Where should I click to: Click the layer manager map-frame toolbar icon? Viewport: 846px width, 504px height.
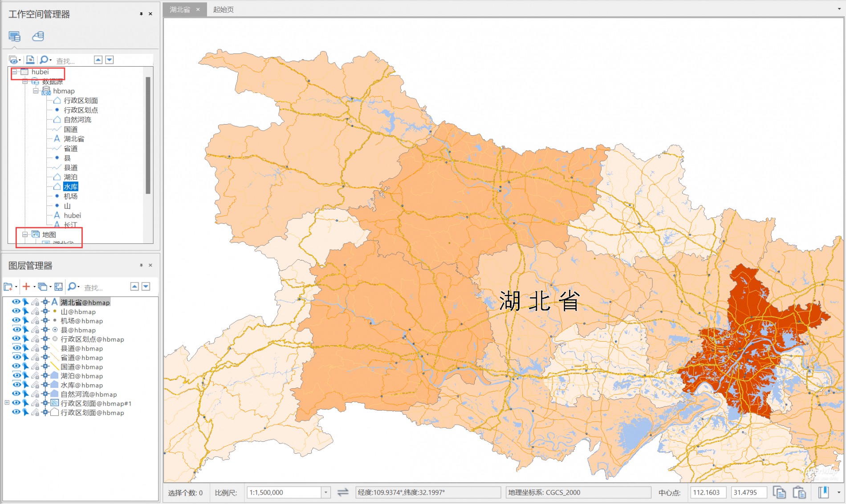[x=58, y=286]
